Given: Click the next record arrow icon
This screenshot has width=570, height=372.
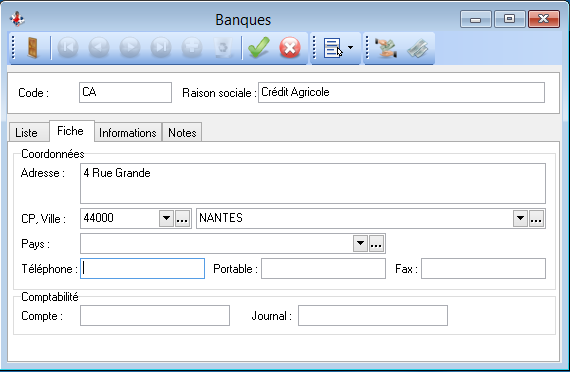Looking at the screenshot, I should click(x=130, y=48).
